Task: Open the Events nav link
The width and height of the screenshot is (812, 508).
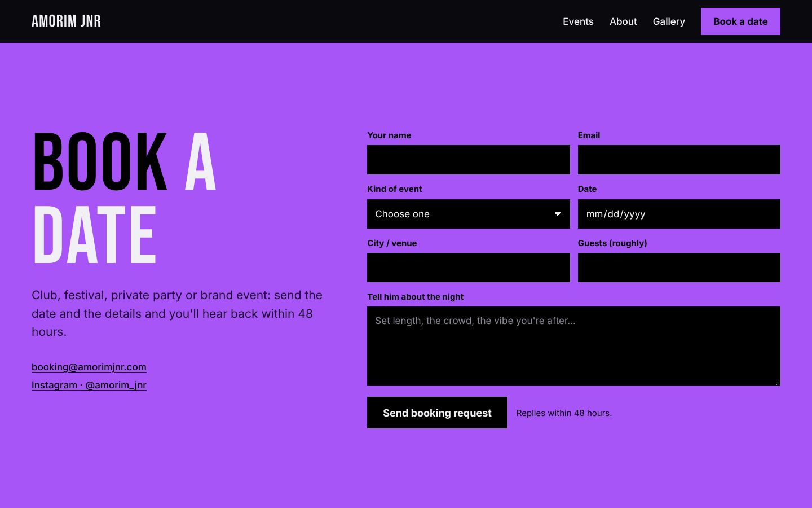Action: 578,21
